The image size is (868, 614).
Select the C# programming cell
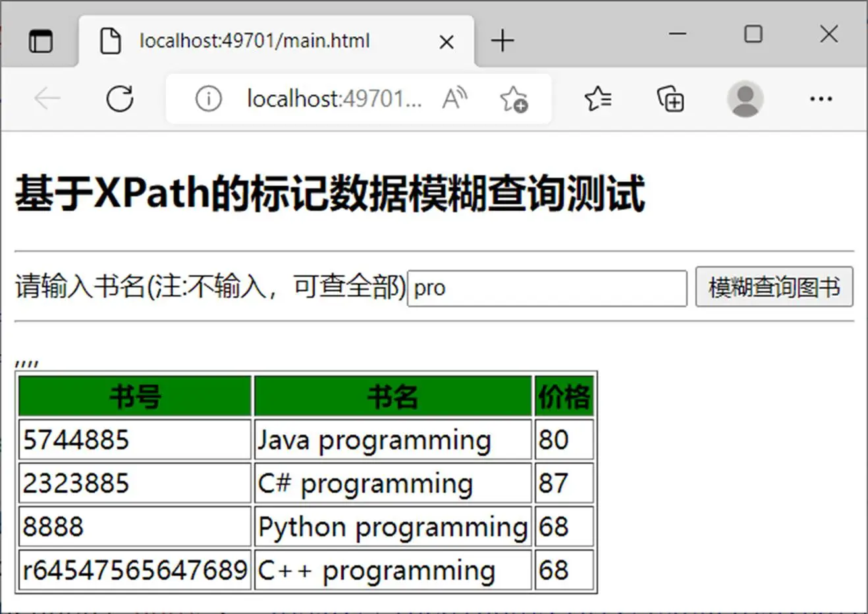[x=393, y=483]
